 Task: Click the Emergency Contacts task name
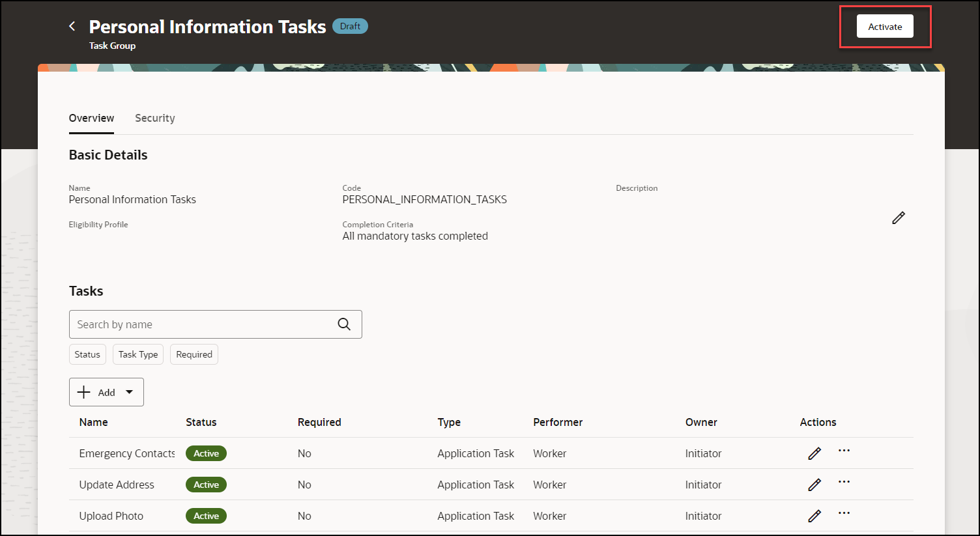pos(127,453)
